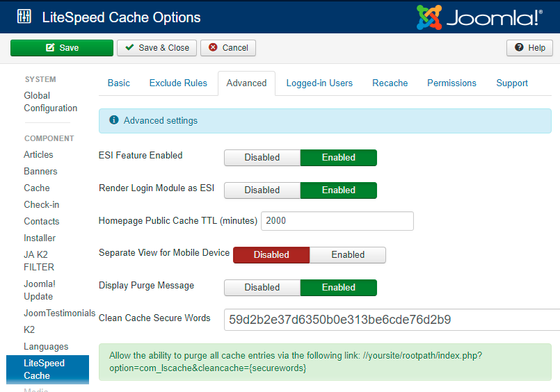The image size is (560, 392).
Task: Click the info icon in Advanced settings banner
Action: (x=114, y=120)
